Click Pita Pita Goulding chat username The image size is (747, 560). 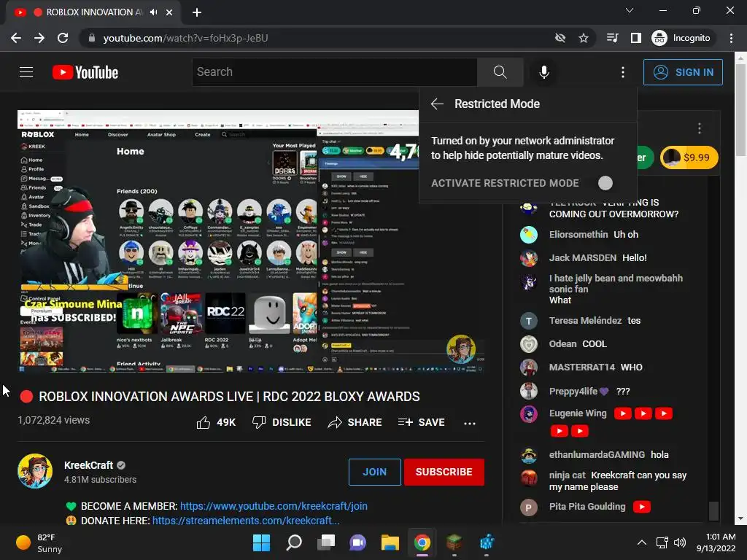click(587, 507)
